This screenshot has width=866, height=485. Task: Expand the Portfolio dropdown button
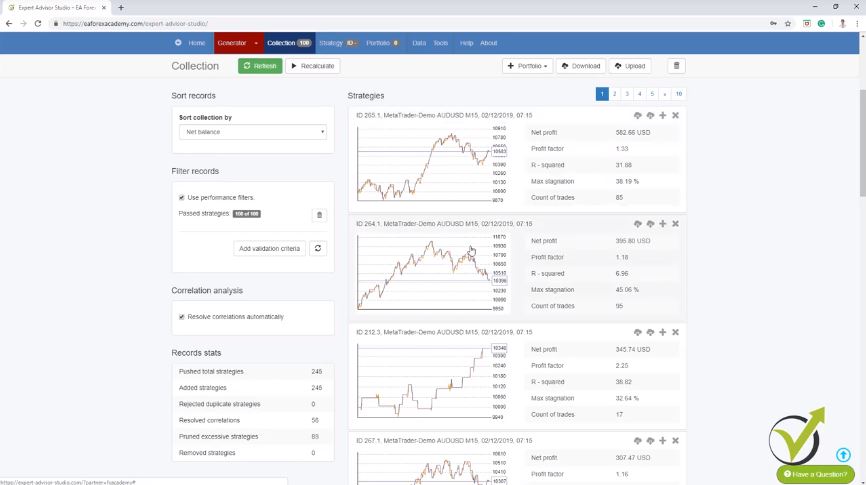click(527, 66)
